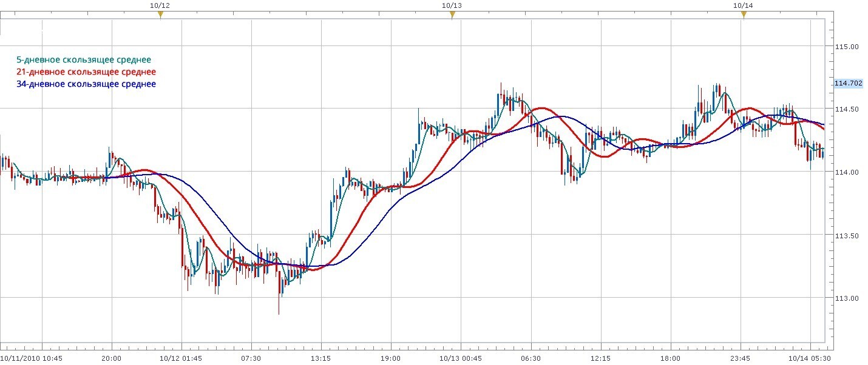Select the blue 34-day moving average legend entry

point(85,84)
